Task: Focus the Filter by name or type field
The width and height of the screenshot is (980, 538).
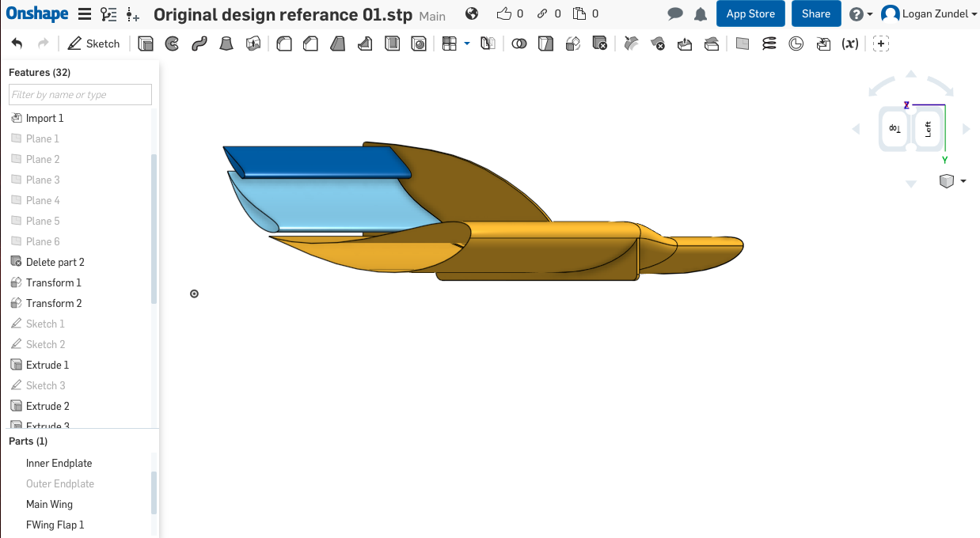Action: point(80,95)
